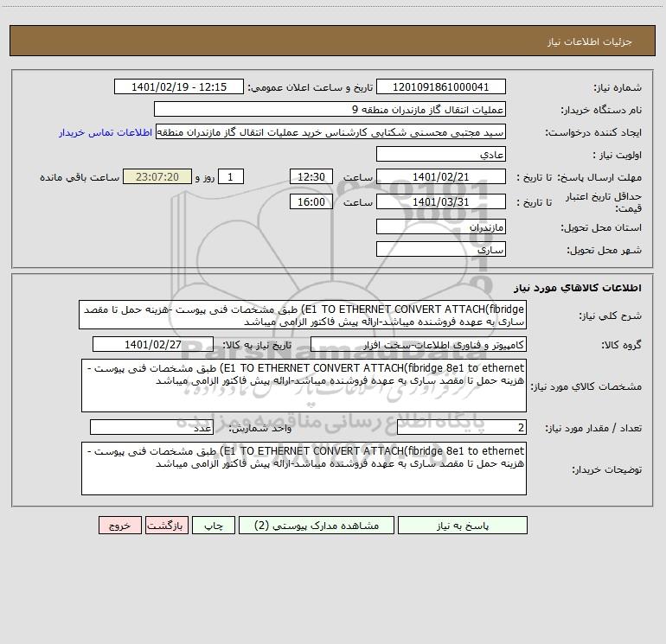Click the label 'مشخصات کالای مورد نیاز:'
The height and width of the screenshot is (644, 666).
pos(586,386)
